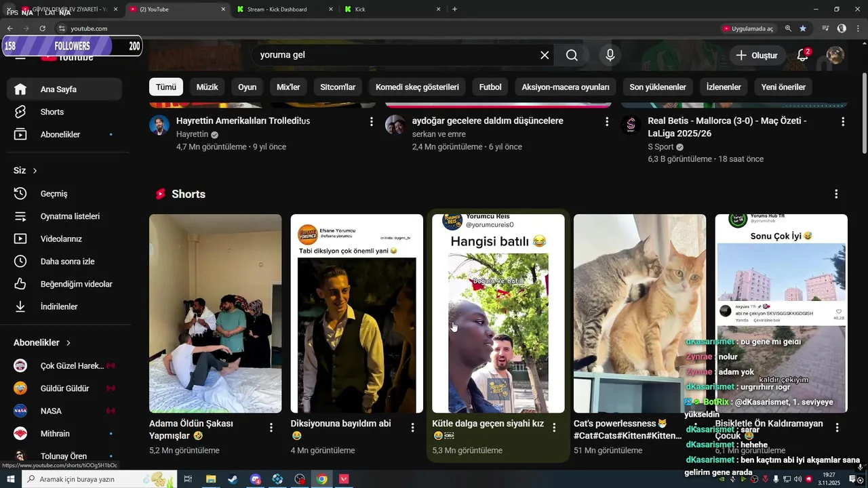Click the Oluştur create button
868x488 pixels.
click(757, 55)
